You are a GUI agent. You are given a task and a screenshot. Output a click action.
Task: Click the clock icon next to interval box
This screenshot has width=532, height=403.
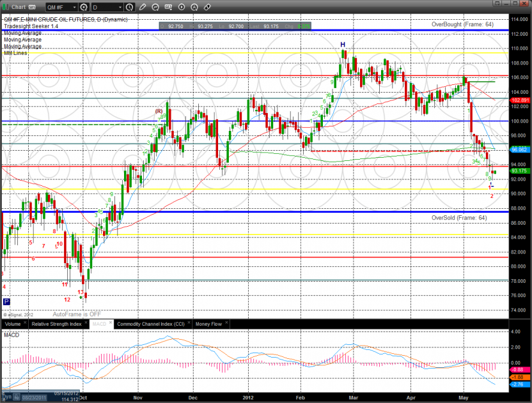[x=130, y=7]
